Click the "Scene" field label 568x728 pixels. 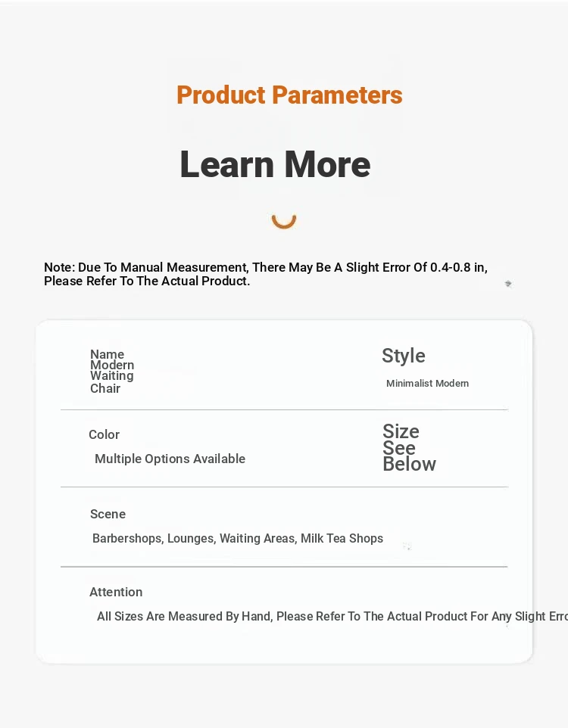coord(108,514)
